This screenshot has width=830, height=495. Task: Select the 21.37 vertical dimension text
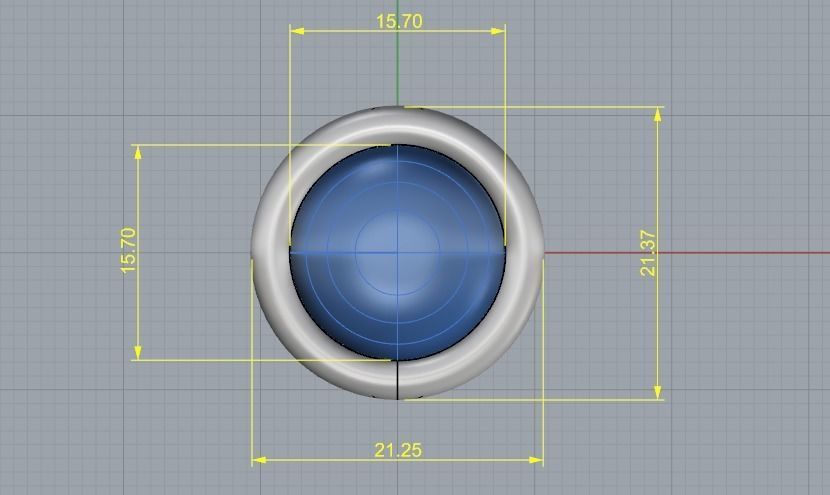coord(648,253)
